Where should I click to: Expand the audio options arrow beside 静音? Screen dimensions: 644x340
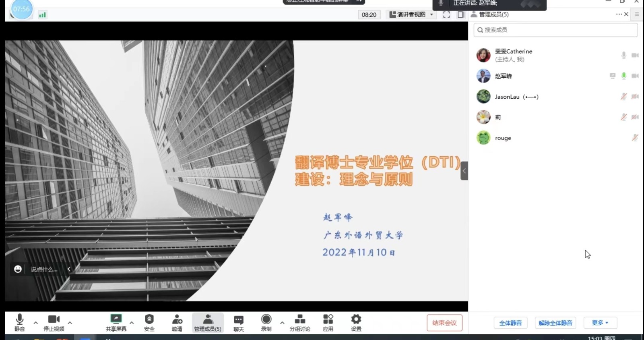35,323
